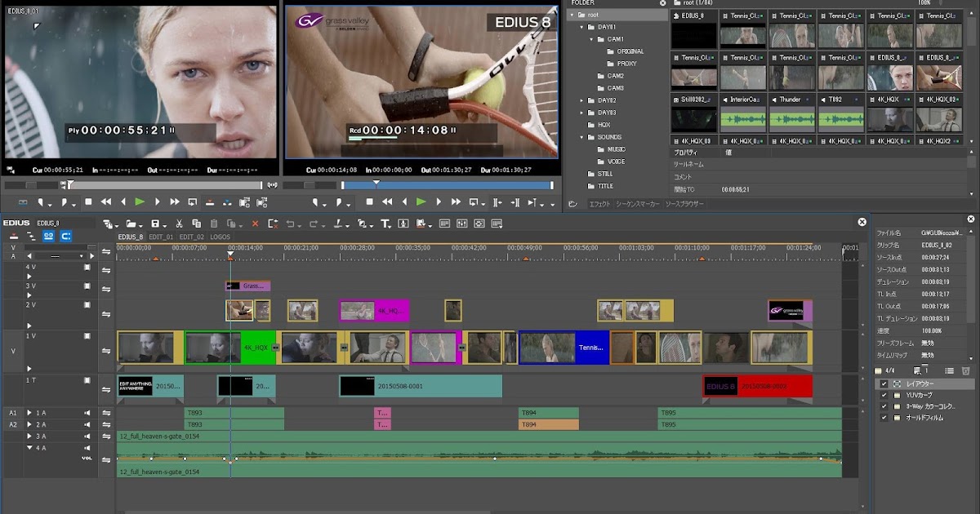Viewport: 980px width, 514px height.
Task: Click the Save project floppy icon
Action: coord(155,224)
